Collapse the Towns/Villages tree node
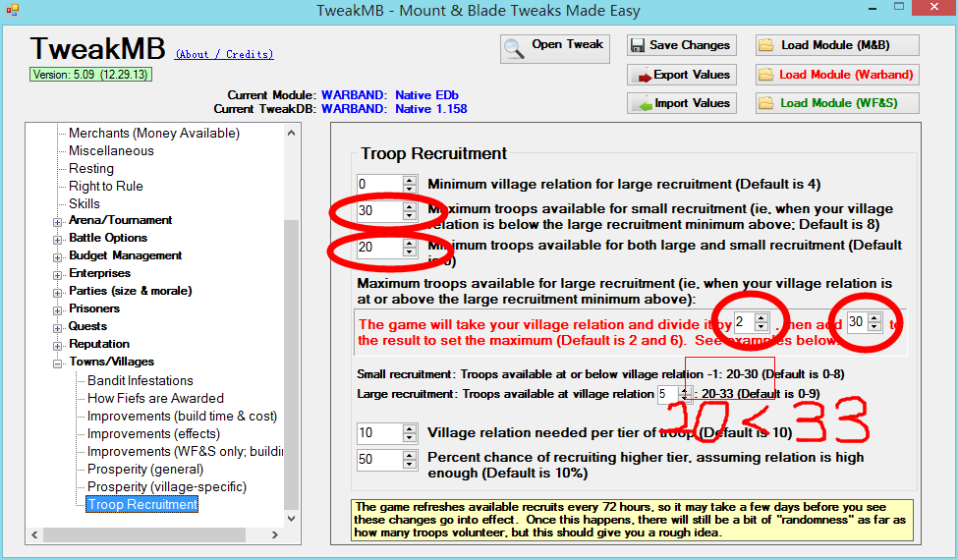This screenshot has width=958, height=560. (x=57, y=364)
